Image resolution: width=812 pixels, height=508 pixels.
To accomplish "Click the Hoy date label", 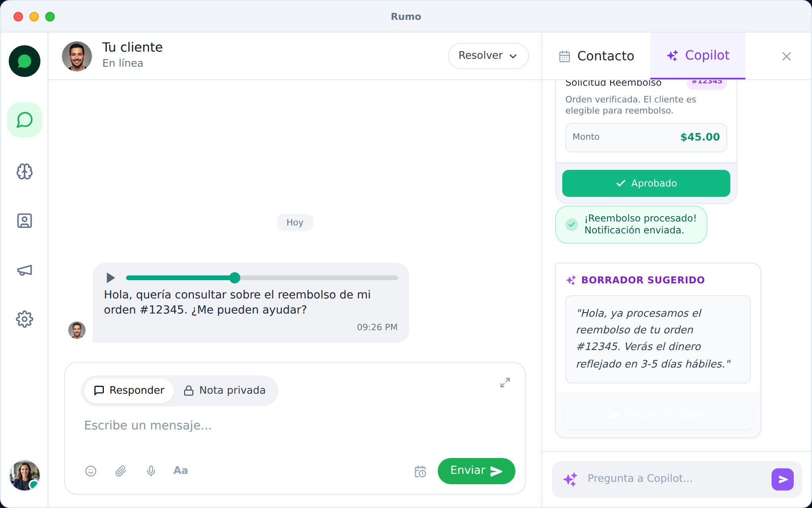I will (295, 223).
